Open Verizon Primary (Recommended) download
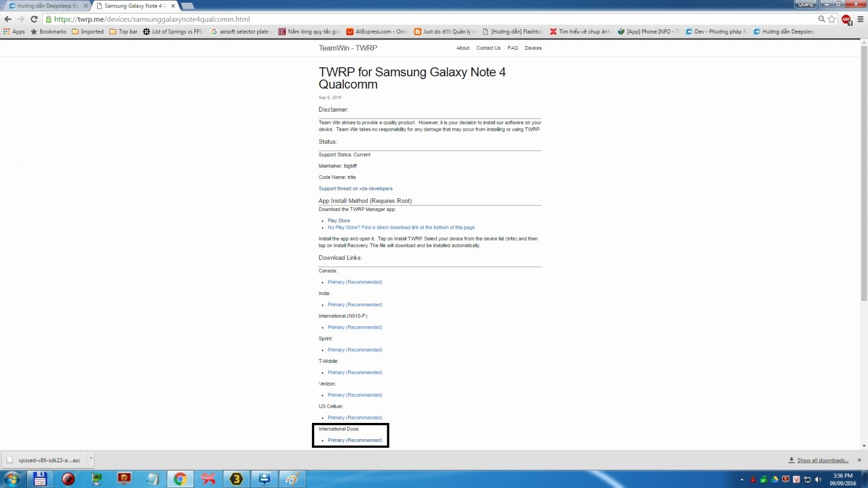Viewport: 868px width, 488px height. click(x=355, y=395)
